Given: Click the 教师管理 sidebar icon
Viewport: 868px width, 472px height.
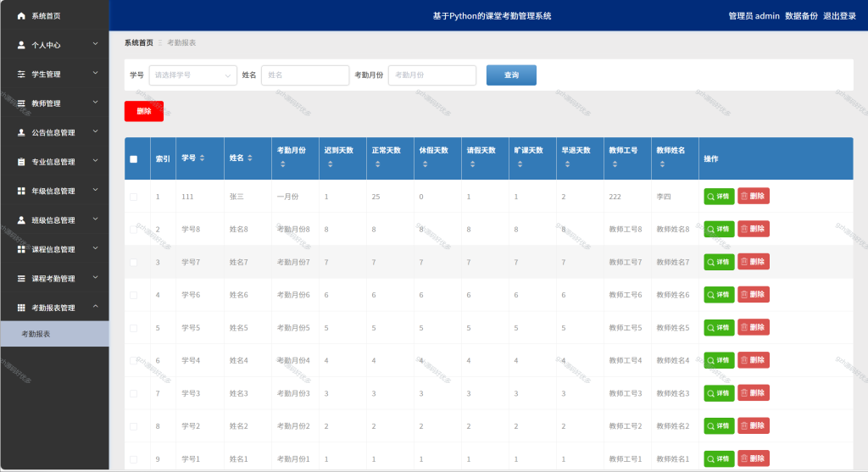Looking at the screenshot, I should click(x=21, y=103).
